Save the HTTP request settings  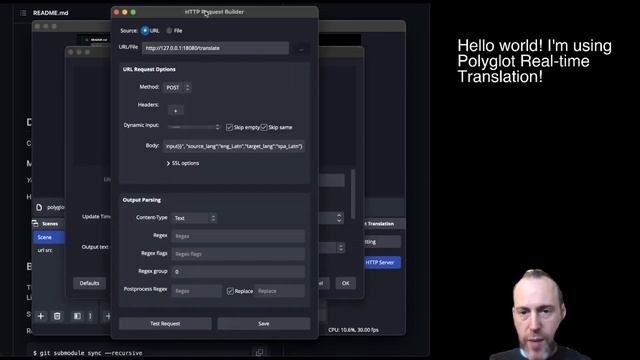pyautogui.click(x=264, y=324)
